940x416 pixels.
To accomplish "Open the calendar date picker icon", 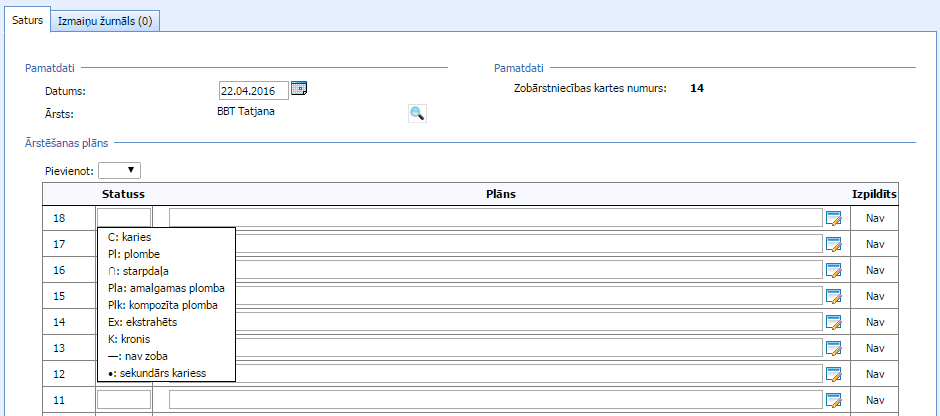I will [x=298, y=89].
